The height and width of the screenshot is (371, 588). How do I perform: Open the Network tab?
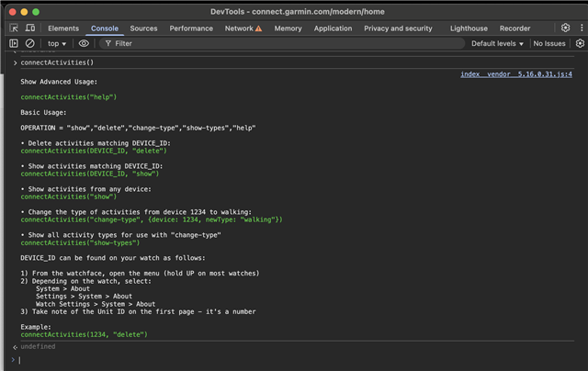tap(239, 28)
